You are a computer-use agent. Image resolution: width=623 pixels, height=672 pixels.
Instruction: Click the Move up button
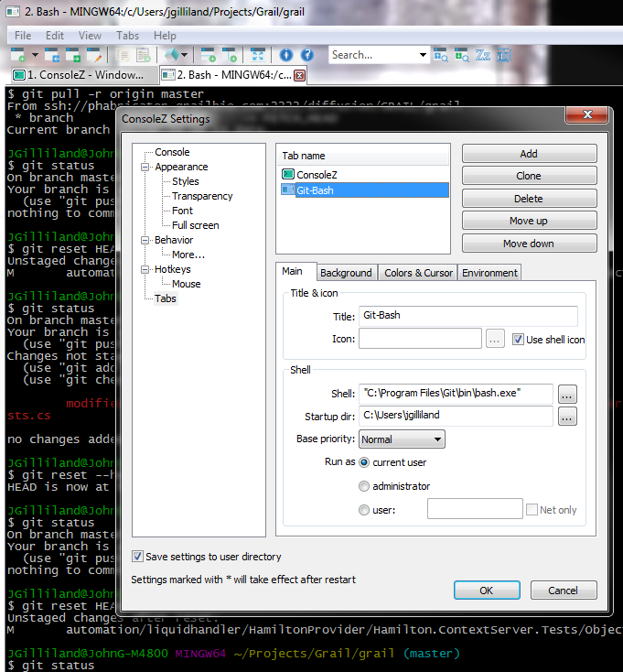click(x=529, y=222)
